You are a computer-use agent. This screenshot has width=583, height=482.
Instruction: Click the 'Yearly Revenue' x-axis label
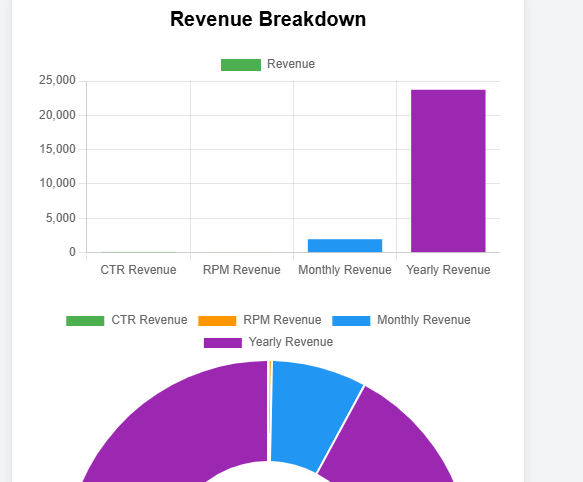[448, 270]
